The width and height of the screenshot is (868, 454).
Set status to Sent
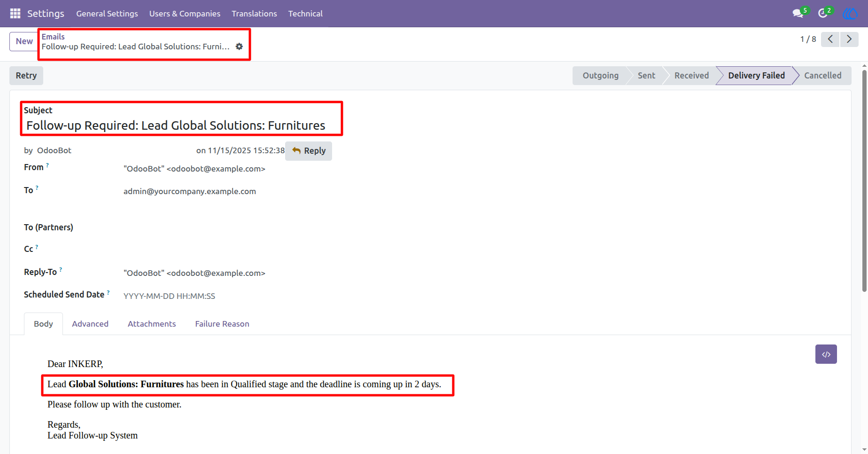(x=646, y=76)
